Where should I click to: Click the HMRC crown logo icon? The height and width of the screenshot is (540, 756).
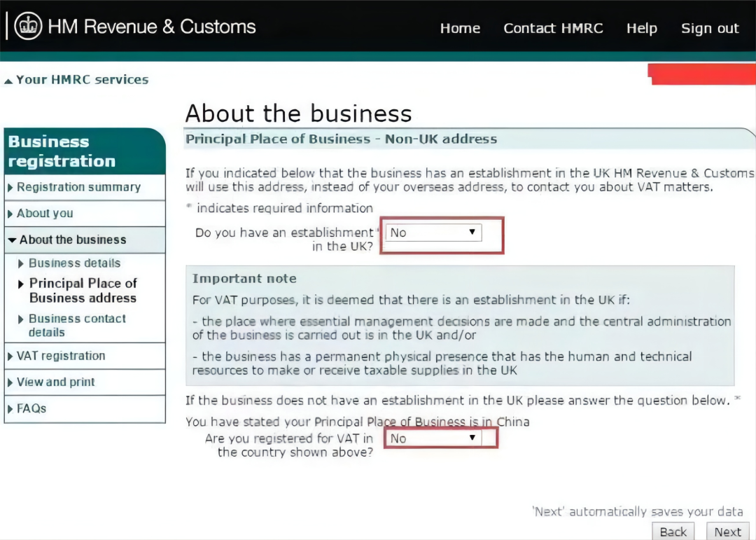pyautogui.click(x=28, y=26)
